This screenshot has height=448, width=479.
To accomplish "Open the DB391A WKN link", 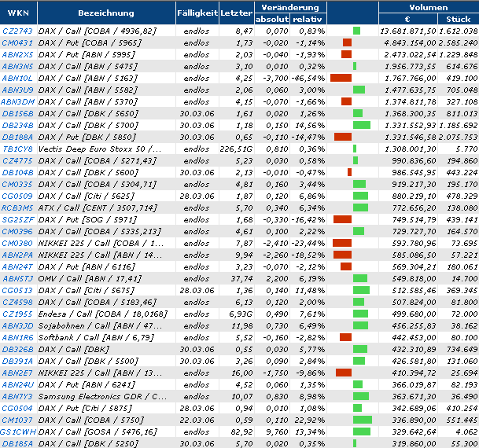I will [17, 361].
